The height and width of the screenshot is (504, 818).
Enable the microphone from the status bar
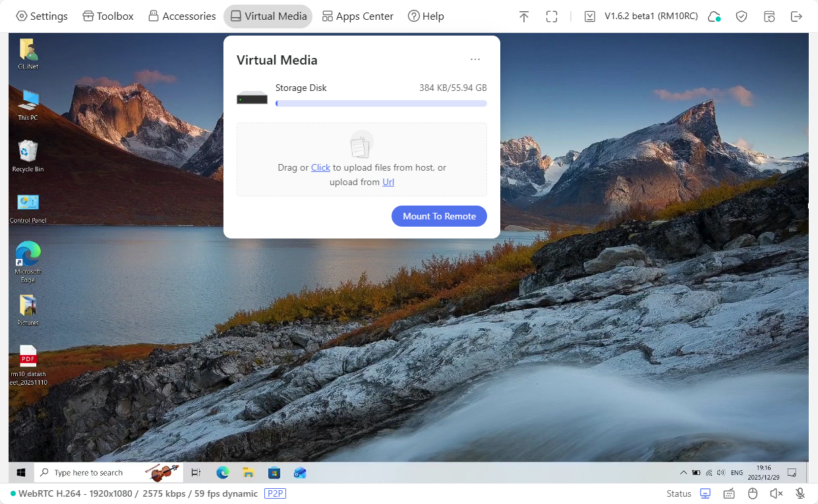[x=800, y=493]
